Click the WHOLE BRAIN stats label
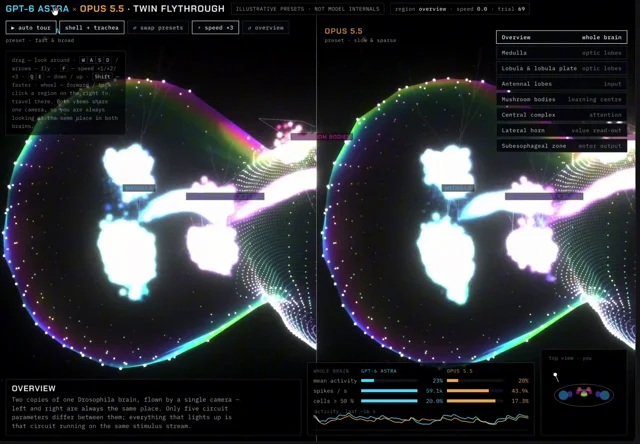 coord(331,371)
